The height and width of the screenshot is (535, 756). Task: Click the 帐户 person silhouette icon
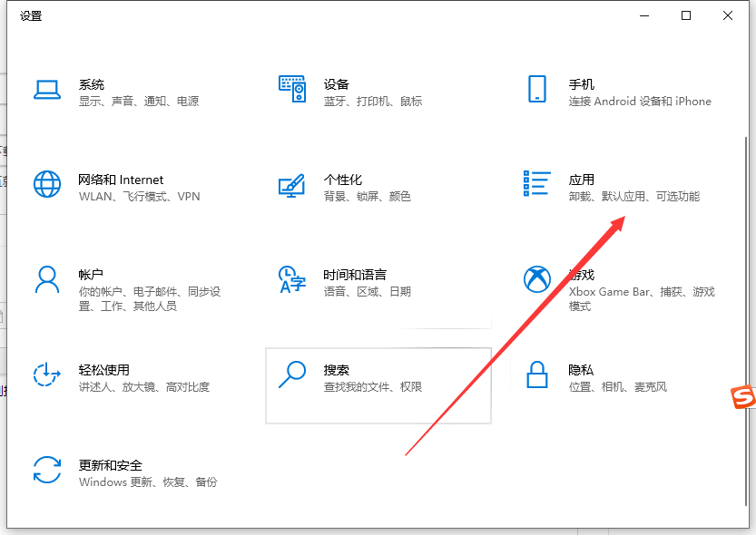pos(47,279)
